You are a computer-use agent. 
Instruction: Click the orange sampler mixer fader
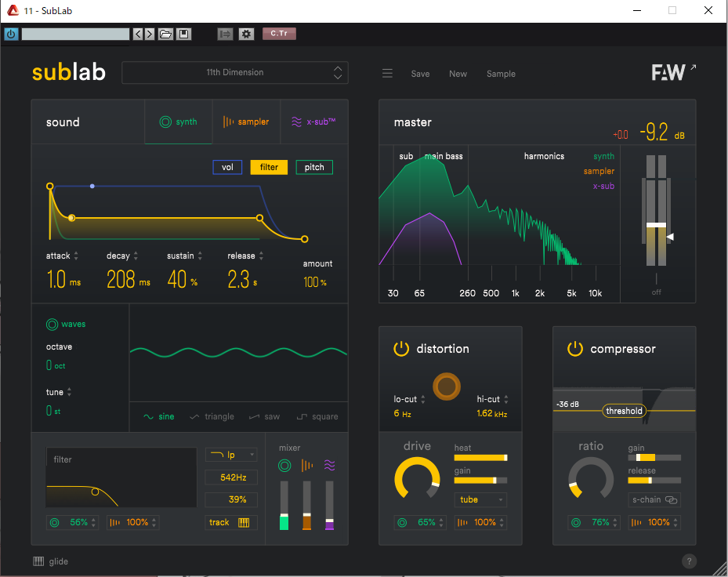pos(307,506)
